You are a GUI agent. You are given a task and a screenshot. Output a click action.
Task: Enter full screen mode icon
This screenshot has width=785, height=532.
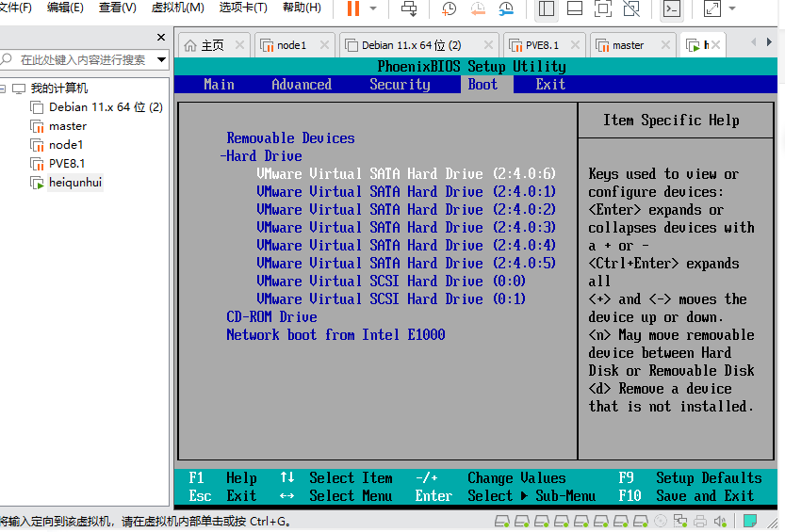pyautogui.click(x=603, y=8)
